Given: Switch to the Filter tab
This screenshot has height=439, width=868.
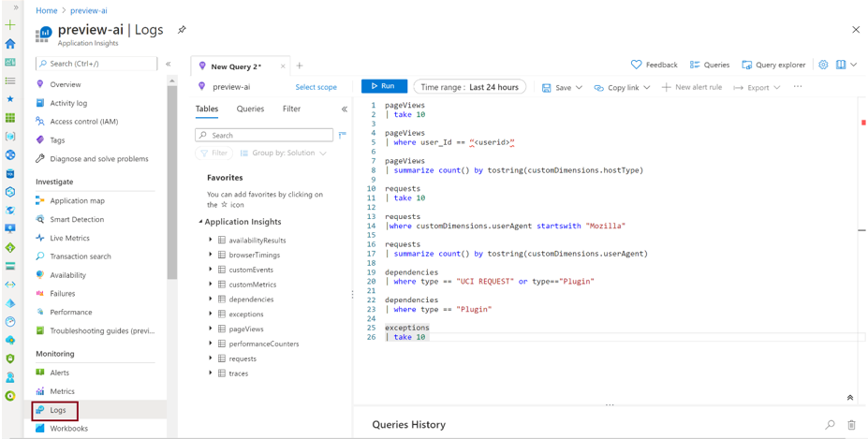Looking at the screenshot, I should pos(292,110).
